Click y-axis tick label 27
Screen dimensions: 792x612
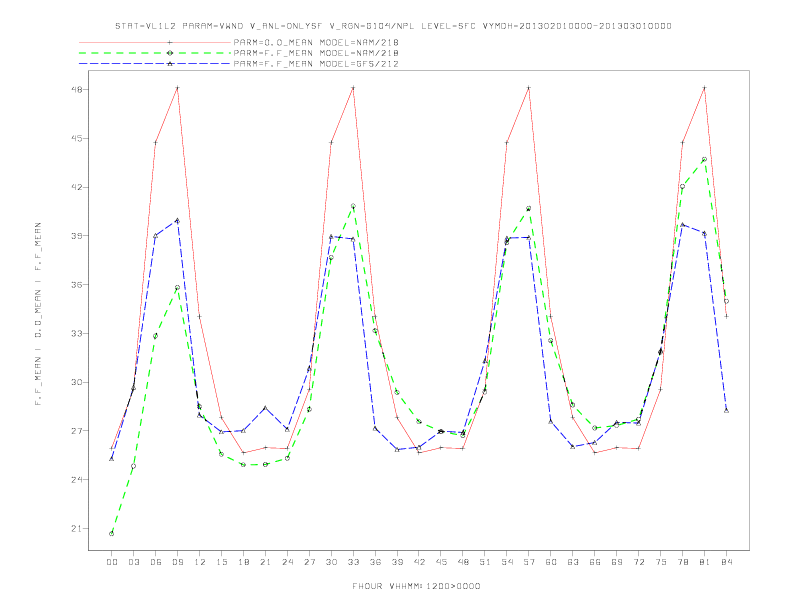pyautogui.click(x=77, y=431)
